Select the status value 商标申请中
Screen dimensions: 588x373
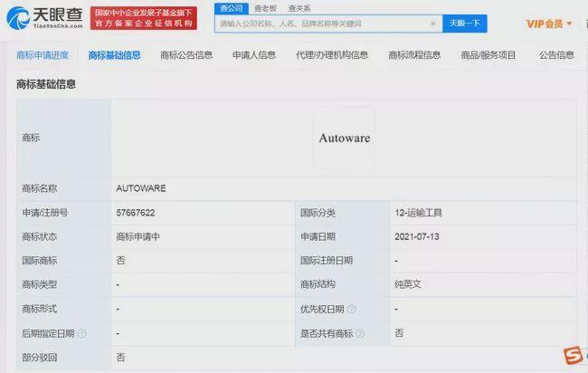click(138, 237)
